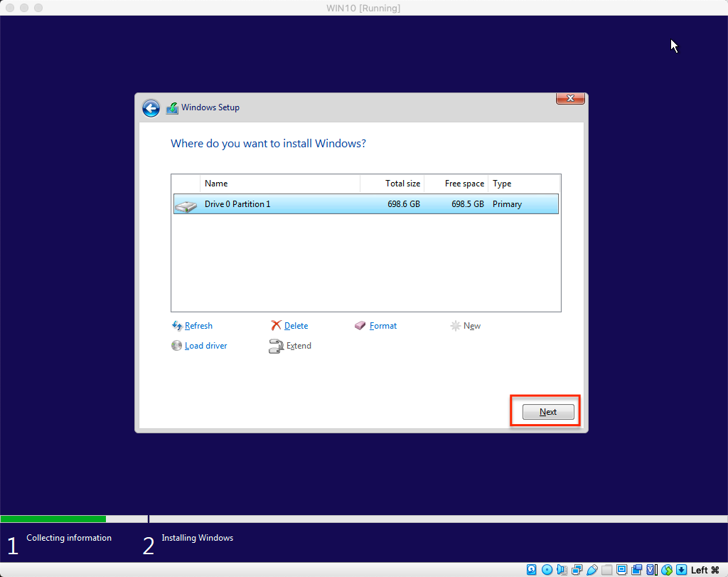Click the green installation progress bar
The image size is (728, 577).
53,519
